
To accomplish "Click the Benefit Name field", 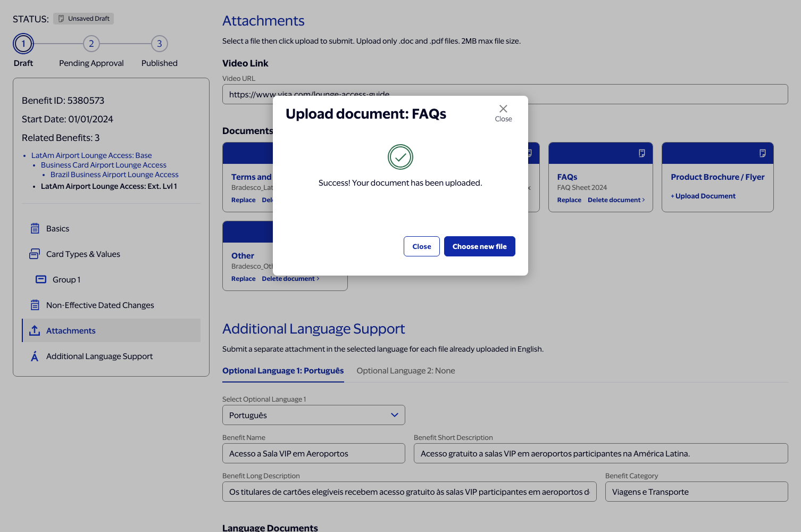I will [x=314, y=453].
